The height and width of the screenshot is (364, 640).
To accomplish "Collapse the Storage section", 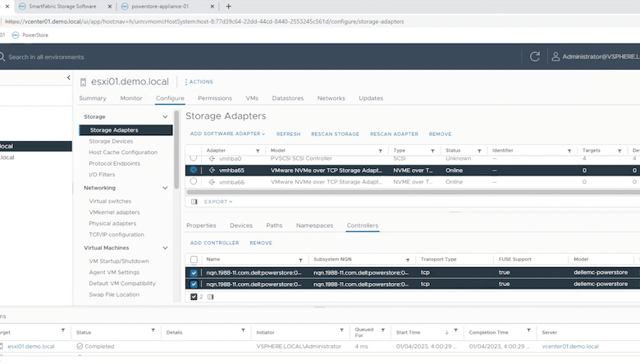I will 165,116.
